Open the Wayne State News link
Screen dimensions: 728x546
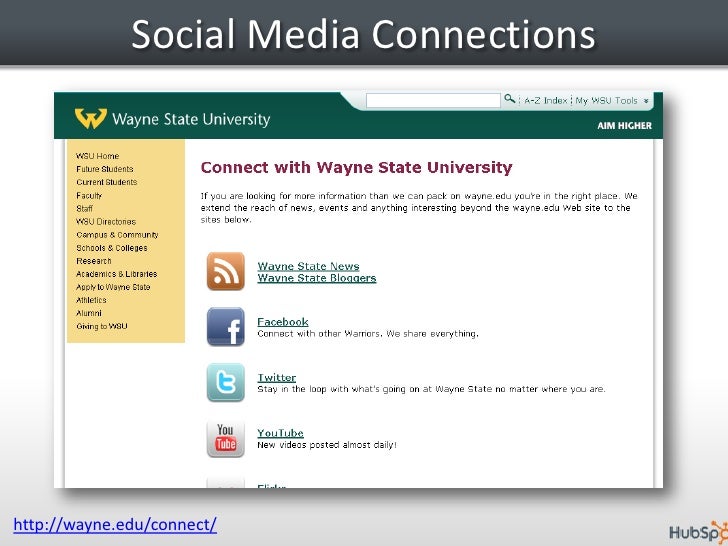coord(308,266)
